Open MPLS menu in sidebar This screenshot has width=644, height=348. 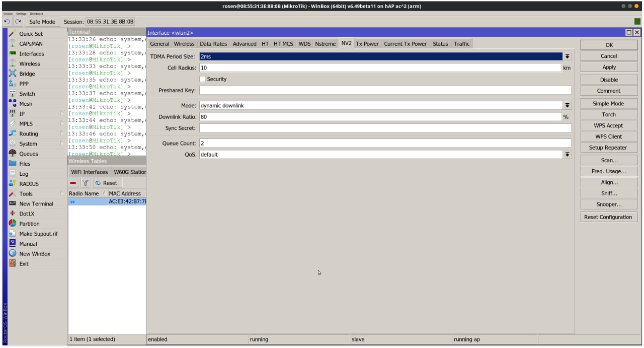26,124
